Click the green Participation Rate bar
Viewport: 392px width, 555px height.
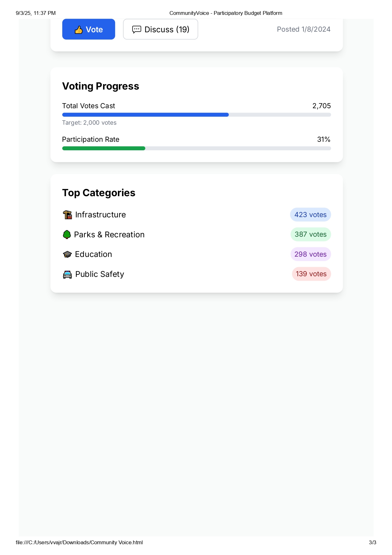(104, 148)
